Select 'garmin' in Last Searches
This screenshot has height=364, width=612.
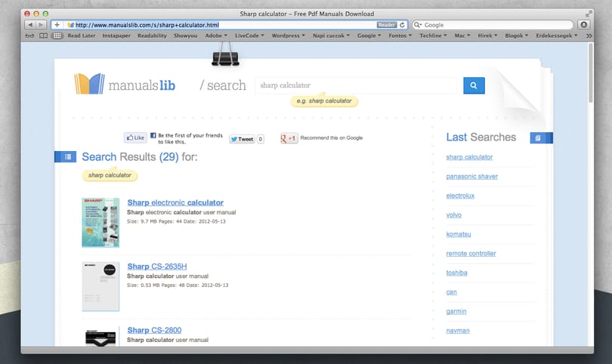point(456,311)
